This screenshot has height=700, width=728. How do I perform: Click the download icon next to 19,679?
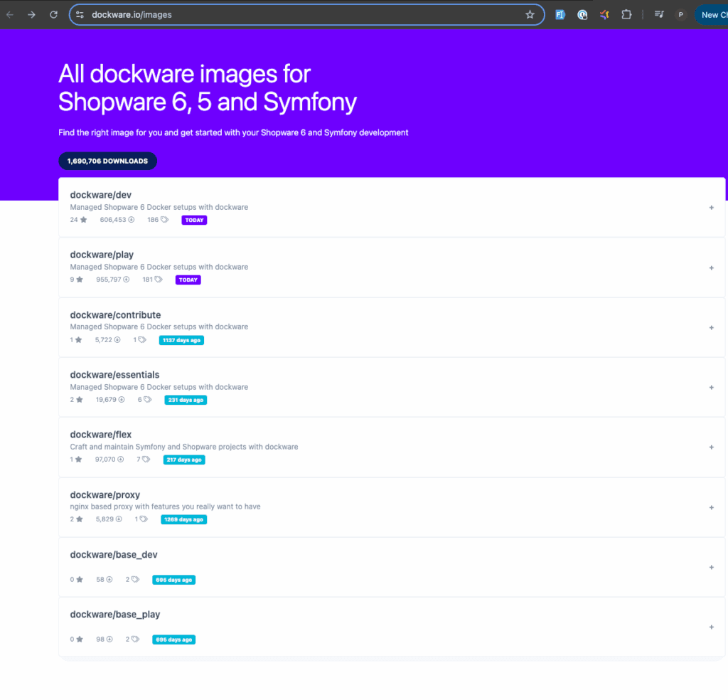coord(122,400)
